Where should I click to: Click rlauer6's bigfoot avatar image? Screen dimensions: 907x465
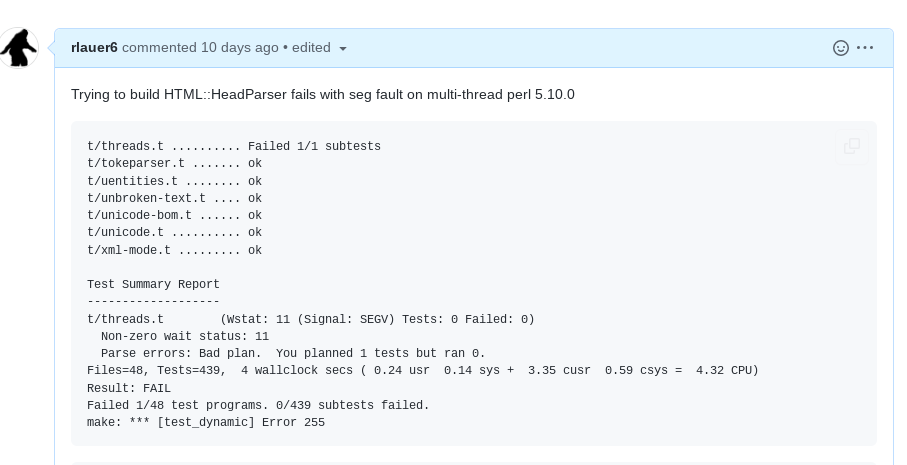pyautogui.click(x=19, y=48)
